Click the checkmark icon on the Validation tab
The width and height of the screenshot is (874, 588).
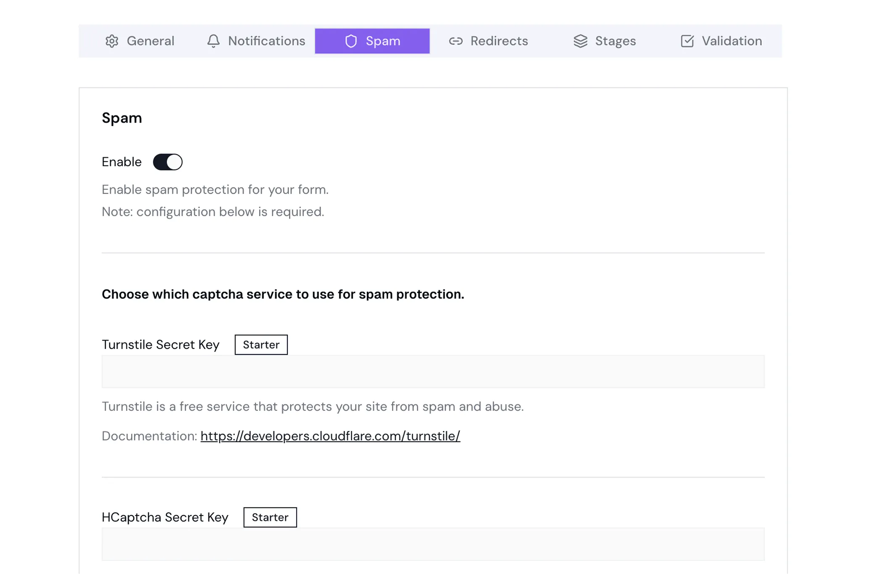pos(687,41)
